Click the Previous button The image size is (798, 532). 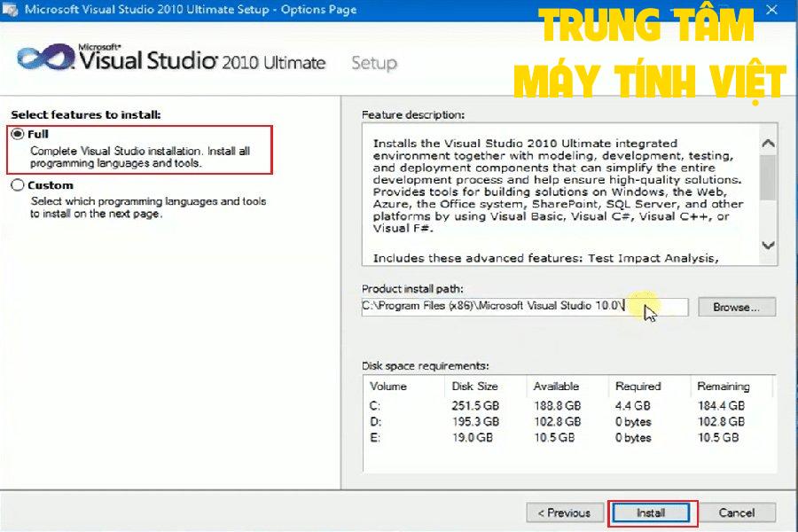point(565,512)
